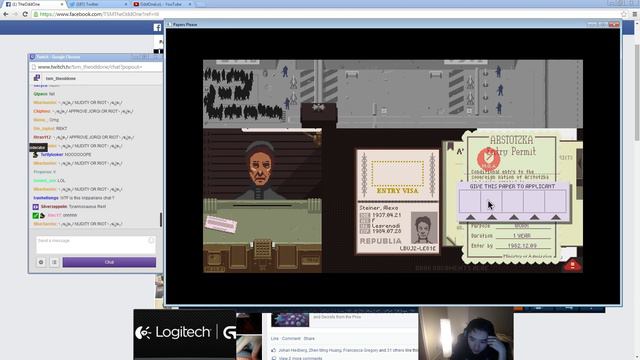Viewport: 640px width, 360px height.
Task: Click the applicant's face in the booth
Action: point(260,167)
